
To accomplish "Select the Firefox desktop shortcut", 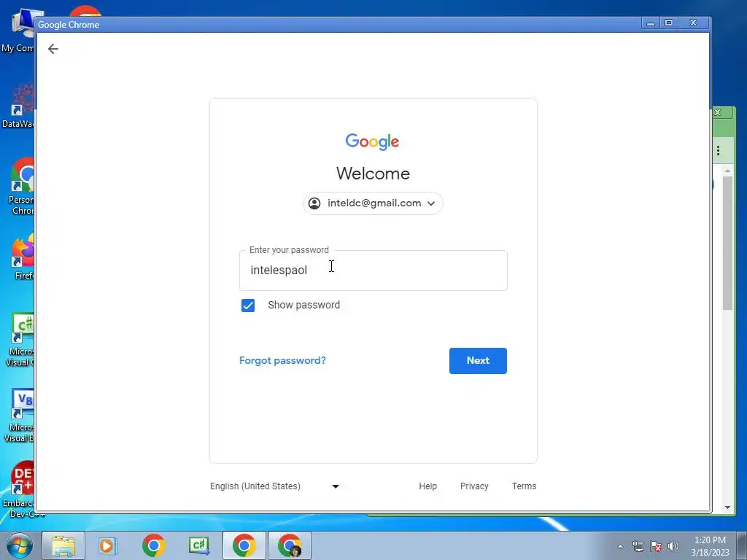I will point(23,257).
